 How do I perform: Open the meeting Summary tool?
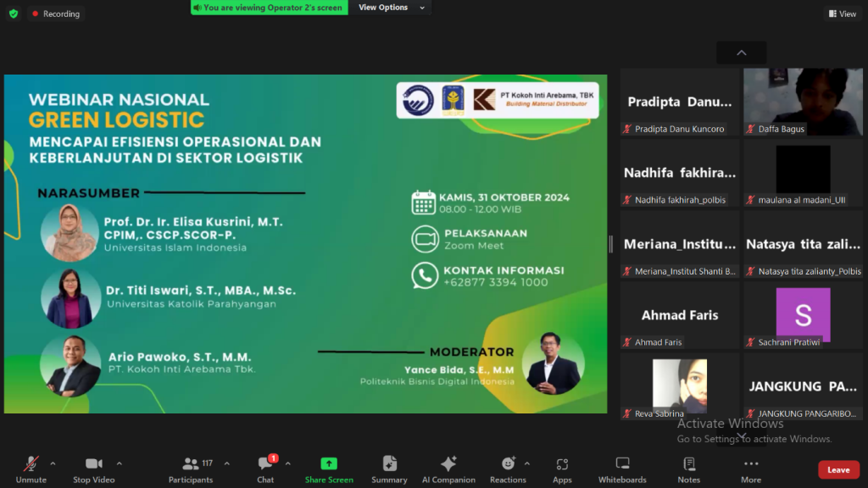tap(389, 464)
